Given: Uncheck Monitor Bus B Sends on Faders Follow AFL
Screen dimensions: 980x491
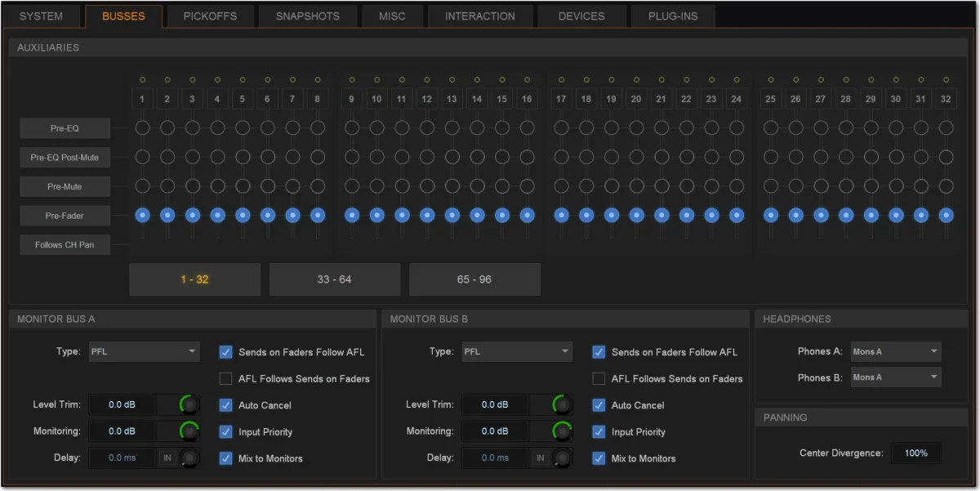Looking at the screenshot, I should (x=599, y=352).
